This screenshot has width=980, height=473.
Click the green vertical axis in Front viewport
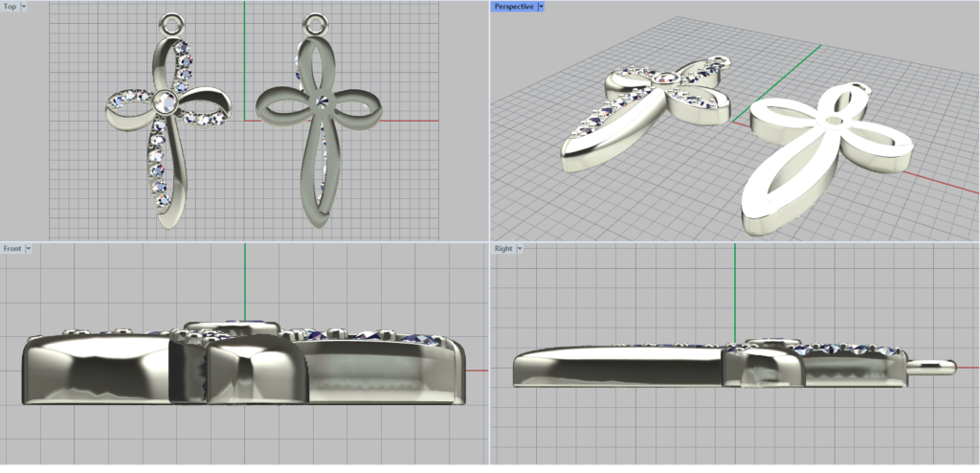(245, 278)
